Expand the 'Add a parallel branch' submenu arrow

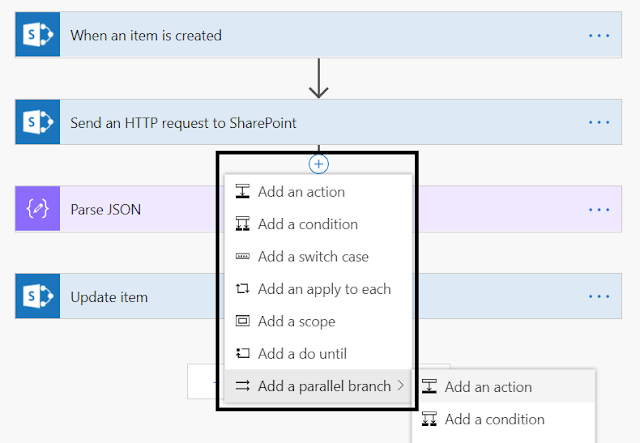point(401,386)
